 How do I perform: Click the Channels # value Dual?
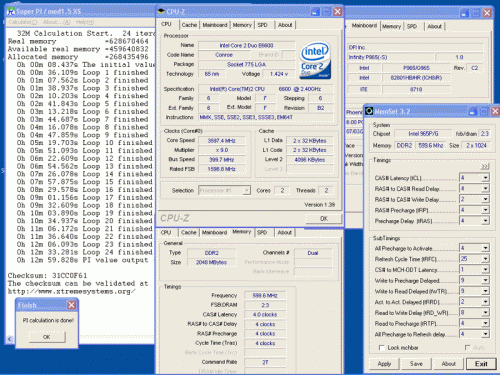click(x=313, y=253)
